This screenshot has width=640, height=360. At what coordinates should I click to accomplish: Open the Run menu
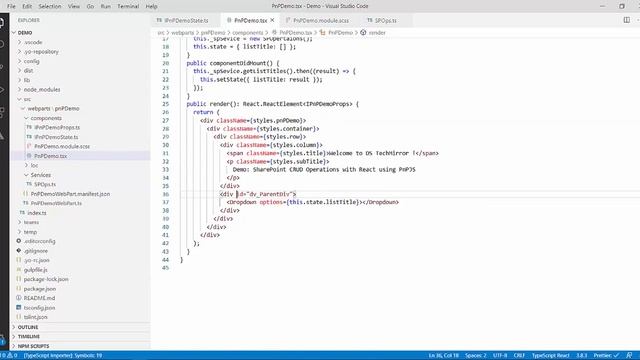pyautogui.click(x=106, y=6)
